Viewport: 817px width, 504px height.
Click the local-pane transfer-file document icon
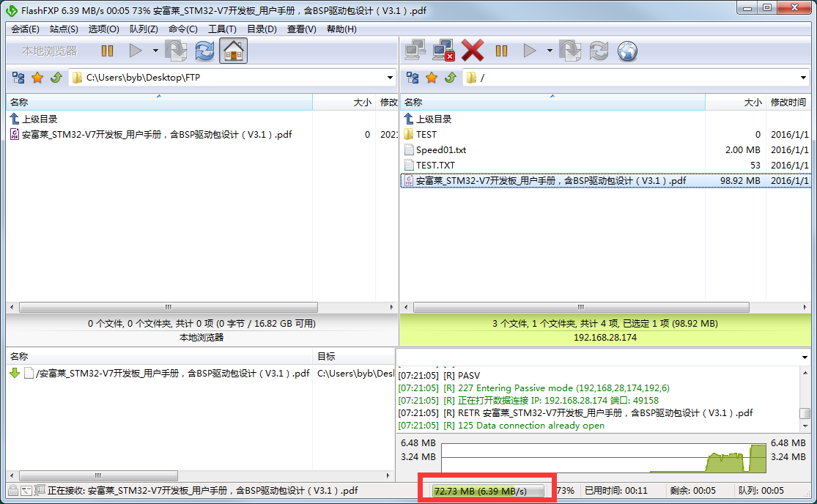click(176, 51)
